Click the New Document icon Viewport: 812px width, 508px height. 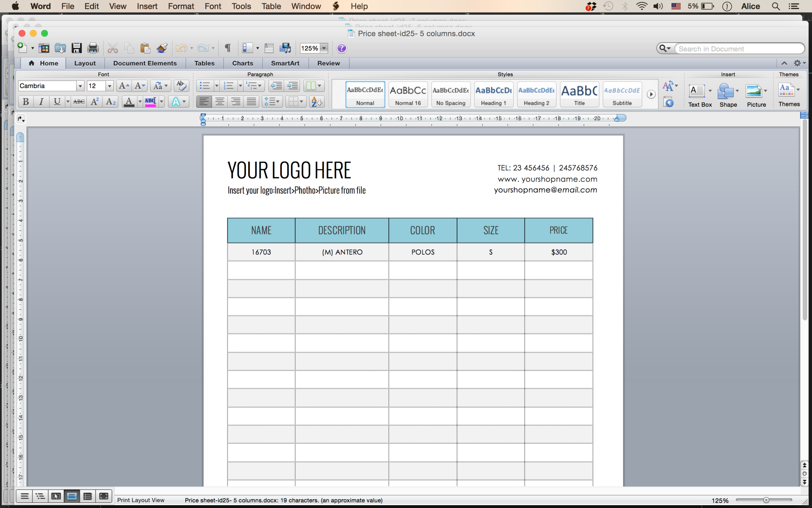(x=22, y=48)
